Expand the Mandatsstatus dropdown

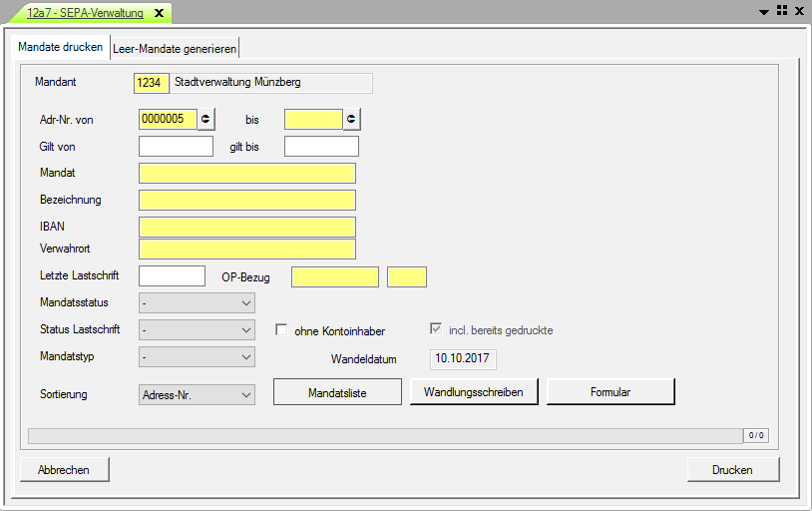[197, 302]
